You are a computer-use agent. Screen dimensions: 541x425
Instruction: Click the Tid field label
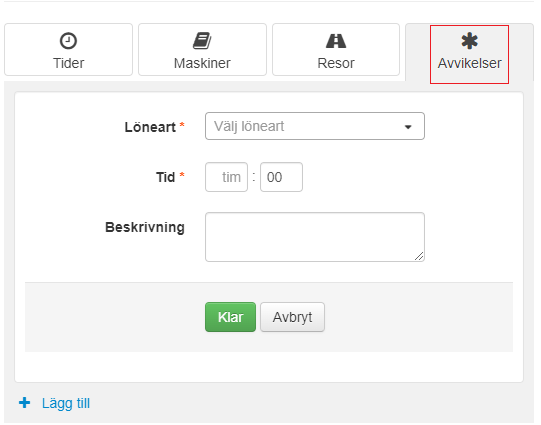166,177
